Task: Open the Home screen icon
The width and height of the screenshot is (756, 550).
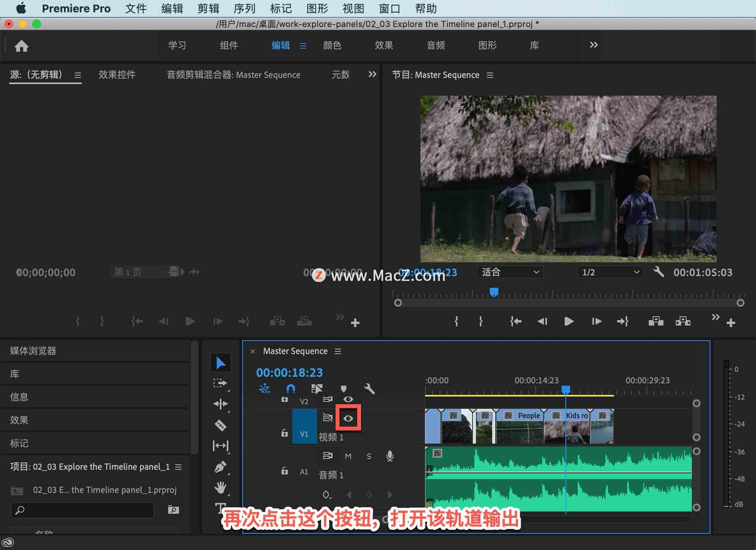Action: 21,46
